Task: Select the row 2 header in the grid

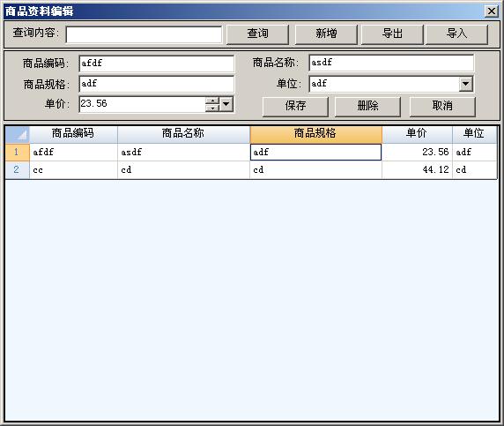Action: click(x=18, y=170)
